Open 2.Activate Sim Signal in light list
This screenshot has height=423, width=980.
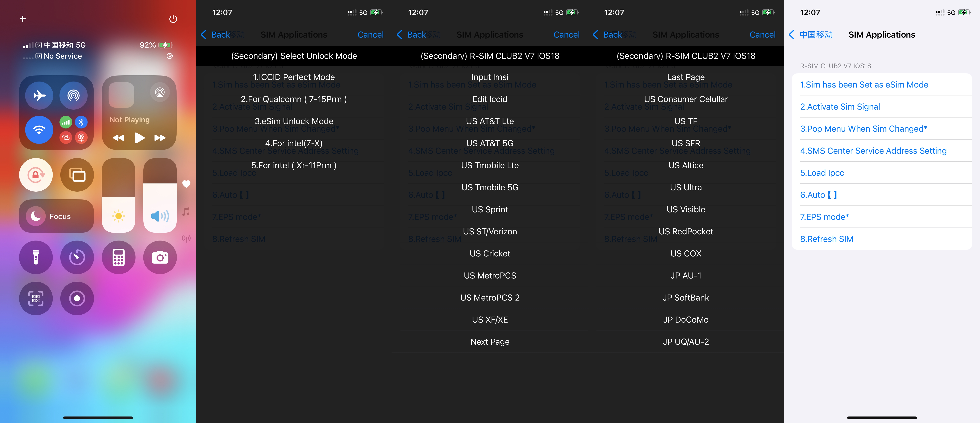click(x=882, y=107)
